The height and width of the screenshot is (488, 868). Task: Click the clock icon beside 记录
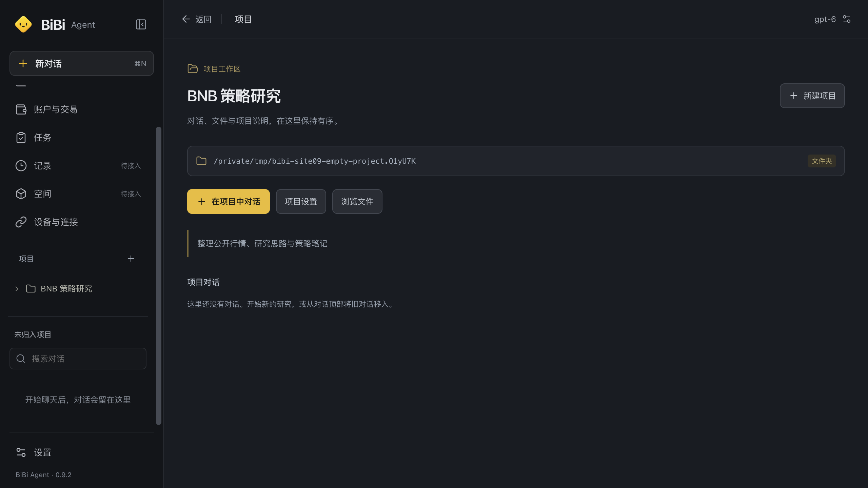point(21,166)
